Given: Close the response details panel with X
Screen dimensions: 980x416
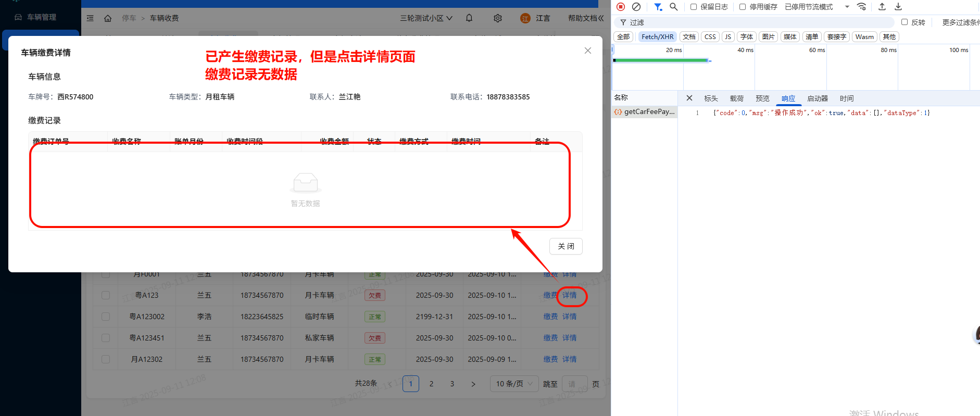Looking at the screenshot, I should click(689, 98).
